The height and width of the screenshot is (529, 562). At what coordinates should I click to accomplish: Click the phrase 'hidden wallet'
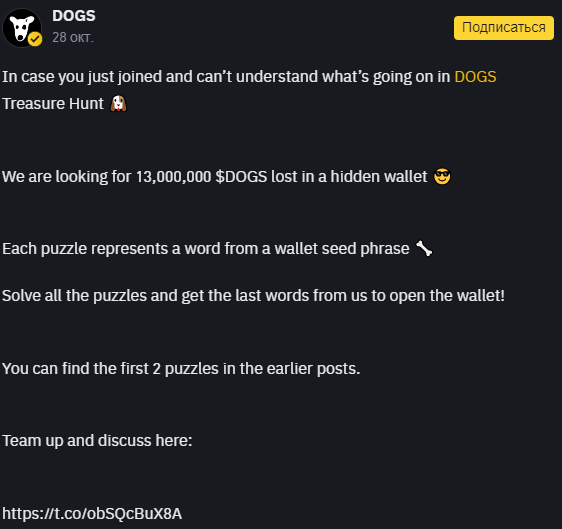tap(379, 177)
